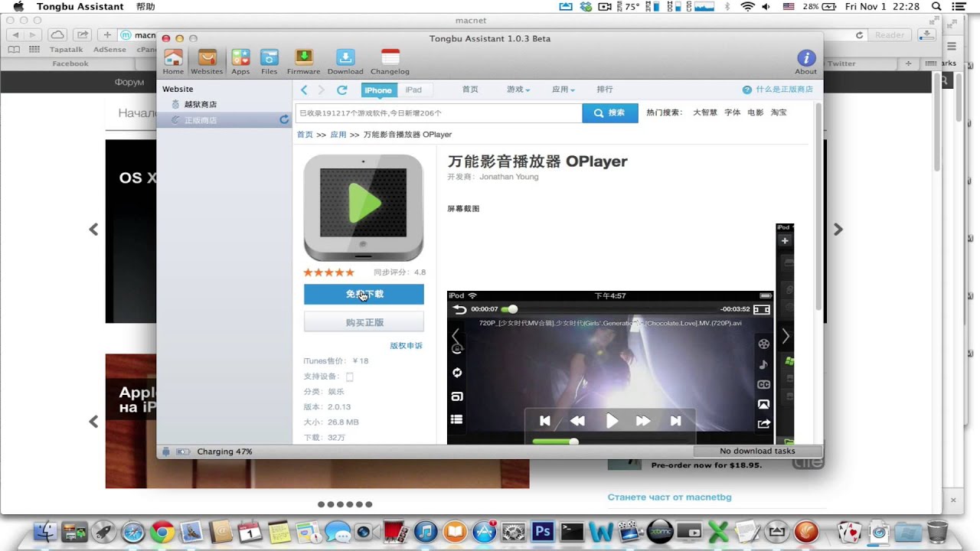This screenshot has height=551, width=980.
Task: Expand the 游戏 dropdown menu
Action: click(518, 90)
